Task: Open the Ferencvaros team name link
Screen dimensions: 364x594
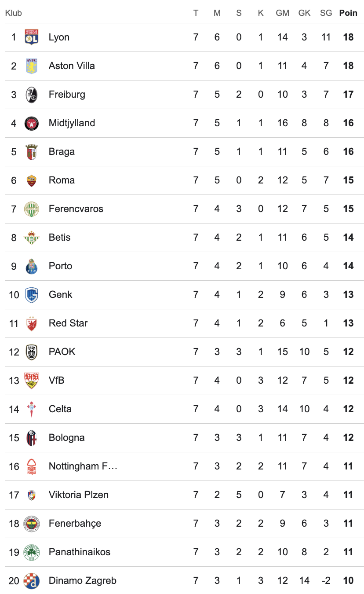Action: point(76,209)
